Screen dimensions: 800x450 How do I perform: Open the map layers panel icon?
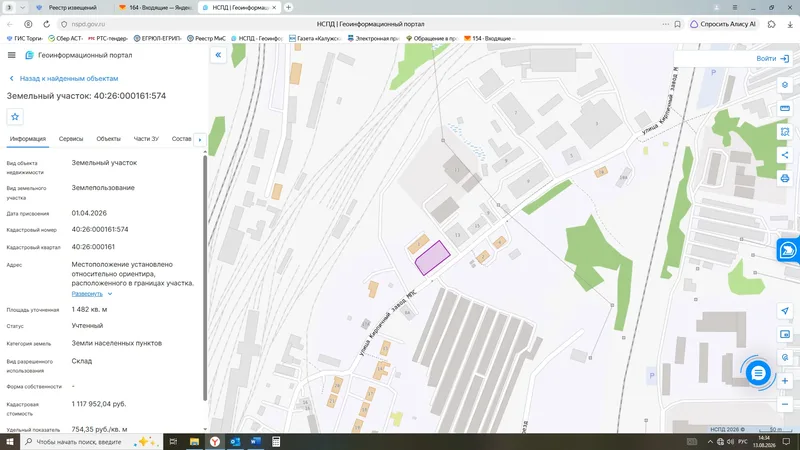point(785,85)
